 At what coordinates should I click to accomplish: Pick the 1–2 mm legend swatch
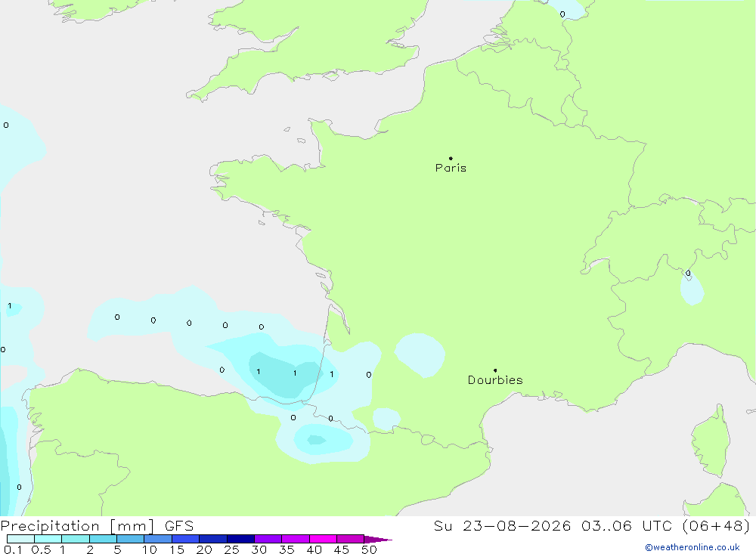point(76,539)
